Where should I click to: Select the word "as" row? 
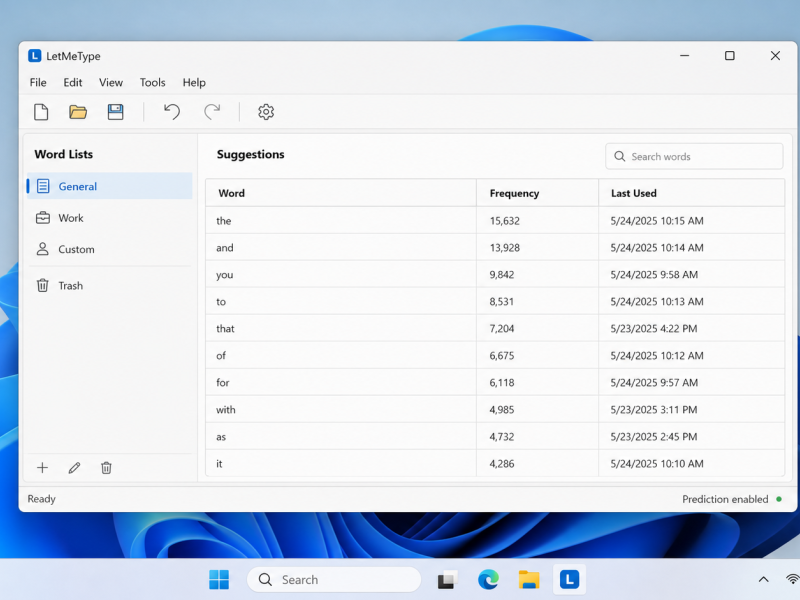tap(495, 437)
